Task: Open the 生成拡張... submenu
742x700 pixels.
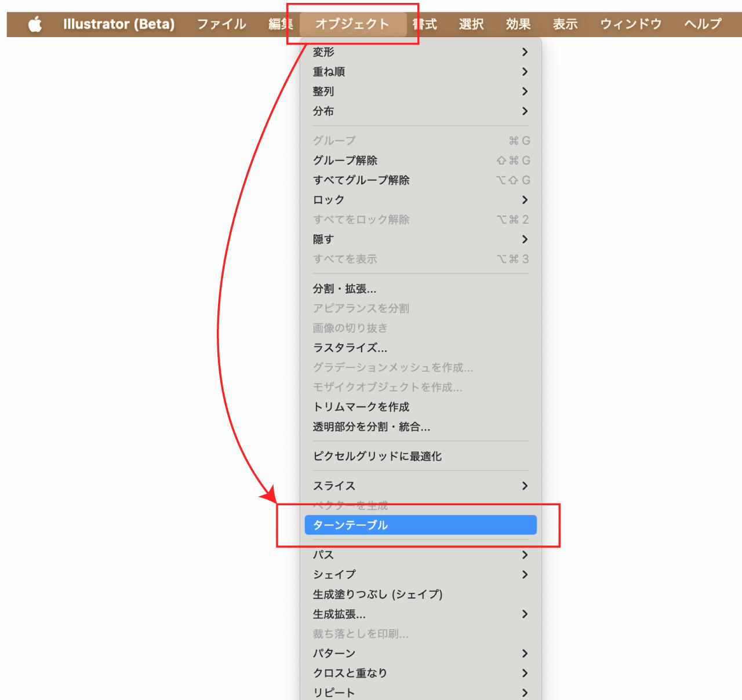Action: point(421,614)
